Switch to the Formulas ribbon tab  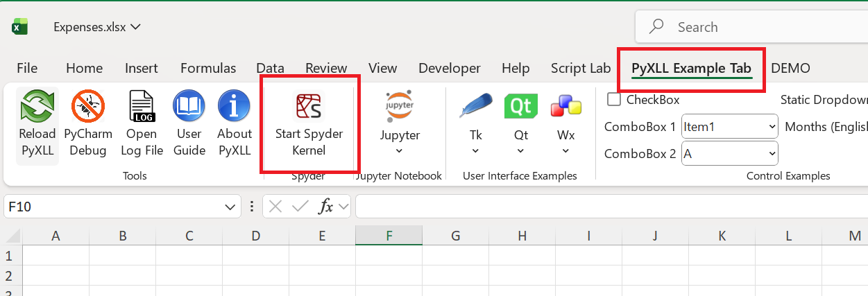[x=208, y=69]
